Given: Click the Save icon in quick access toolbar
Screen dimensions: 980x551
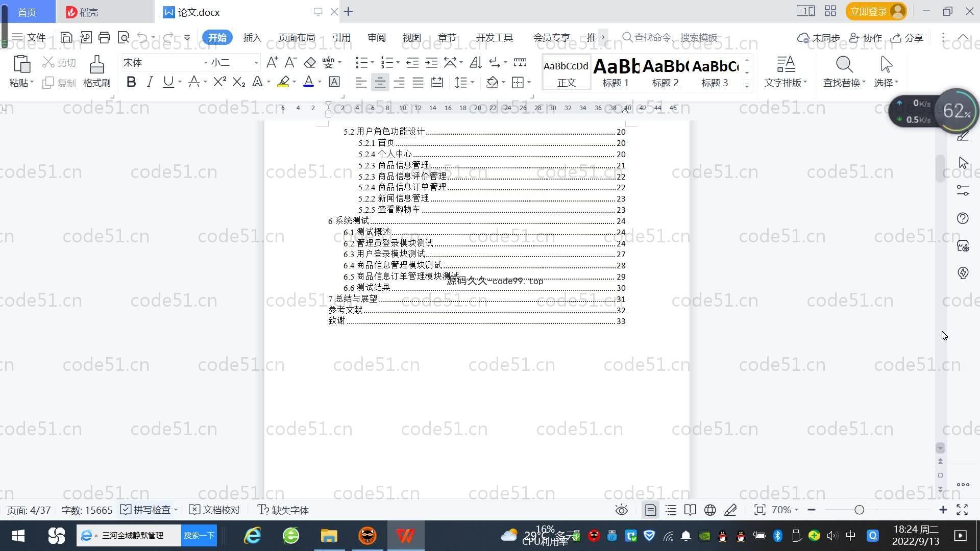Looking at the screenshot, I should tap(66, 37).
